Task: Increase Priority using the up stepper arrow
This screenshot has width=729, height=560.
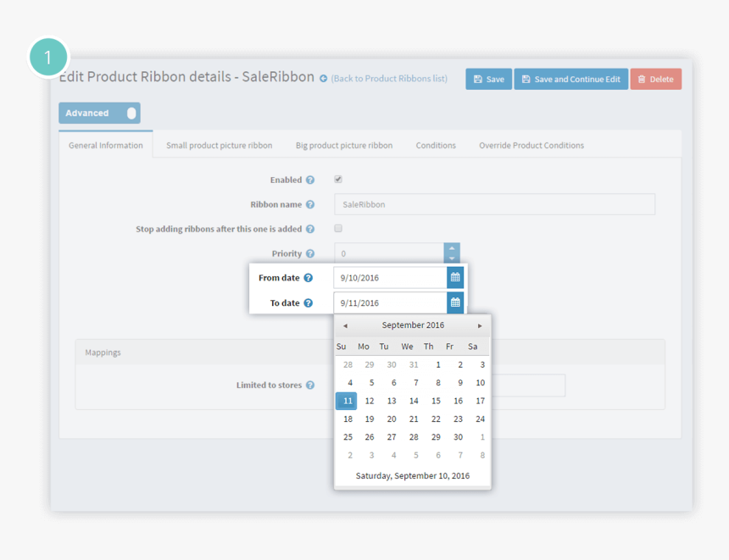Action: pos(451,248)
